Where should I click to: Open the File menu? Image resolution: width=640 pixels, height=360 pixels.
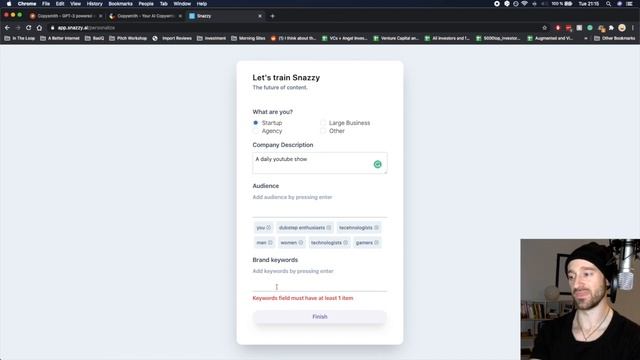point(46,4)
